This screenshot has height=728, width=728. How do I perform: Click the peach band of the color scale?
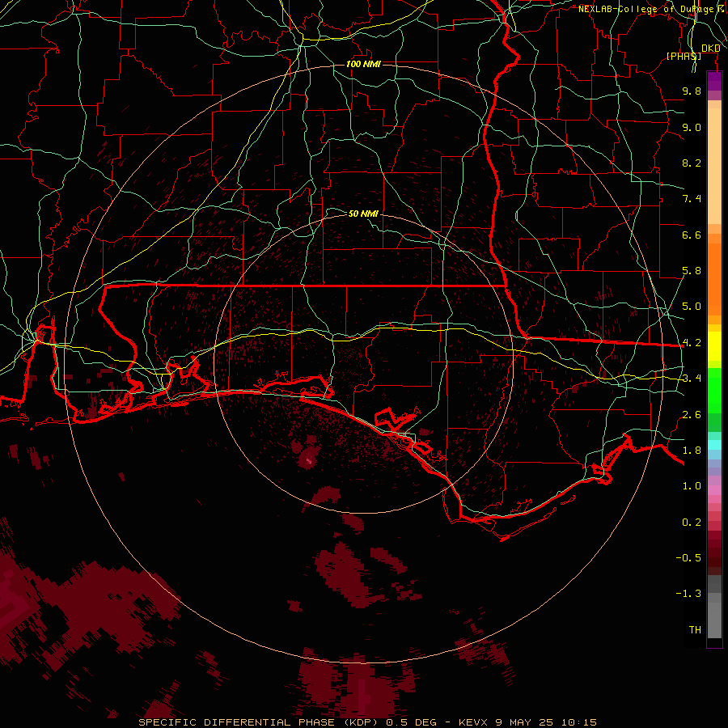pos(714,166)
